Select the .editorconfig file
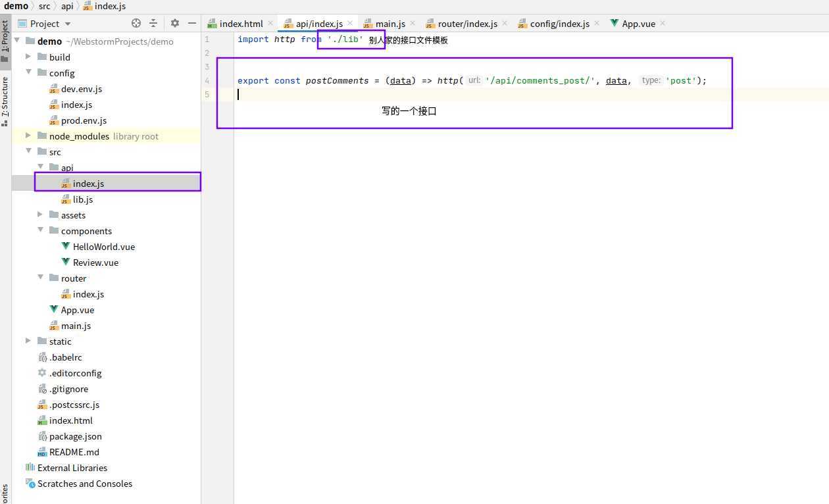829x504 pixels. click(76, 373)
